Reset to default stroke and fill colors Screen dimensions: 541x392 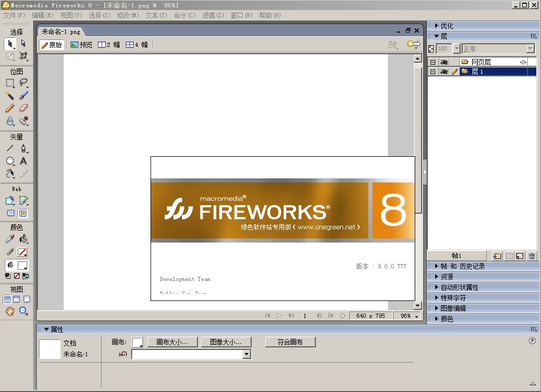(x=7, y=276)
